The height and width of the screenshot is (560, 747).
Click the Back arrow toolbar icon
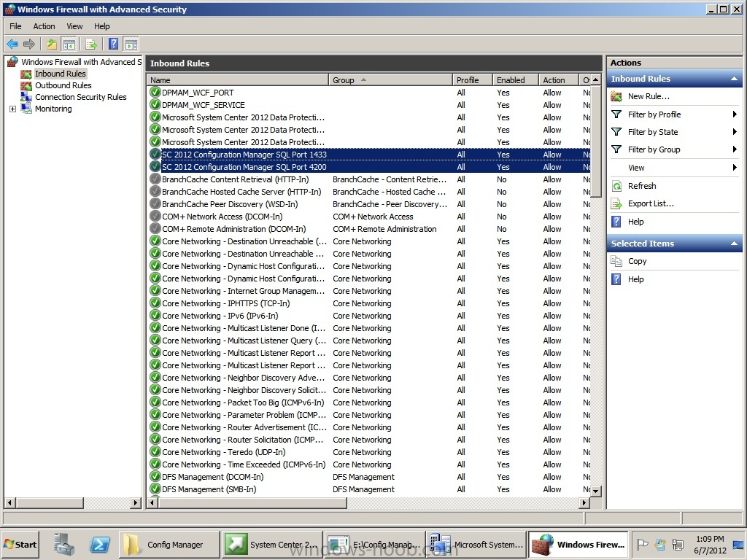[12, 44]
